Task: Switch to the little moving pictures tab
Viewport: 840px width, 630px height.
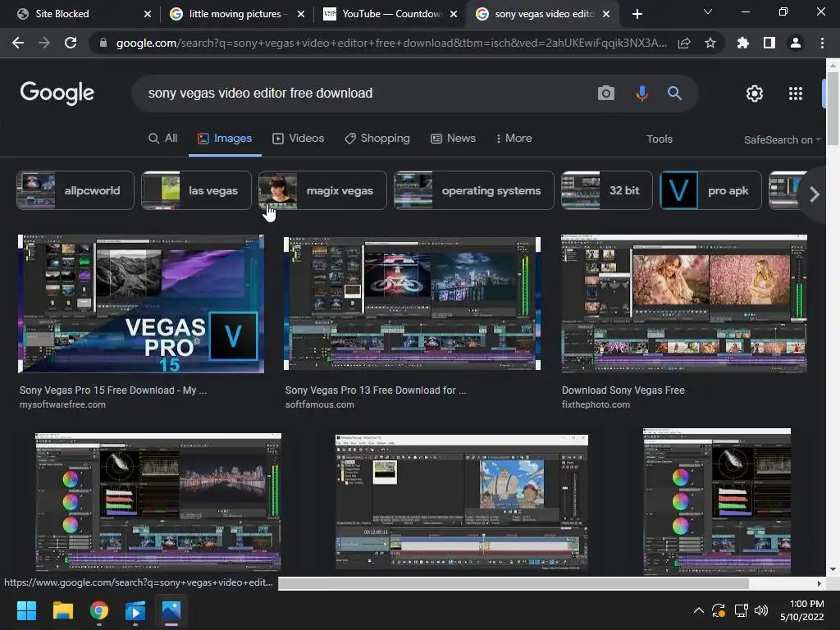Action: click(235, 14)
